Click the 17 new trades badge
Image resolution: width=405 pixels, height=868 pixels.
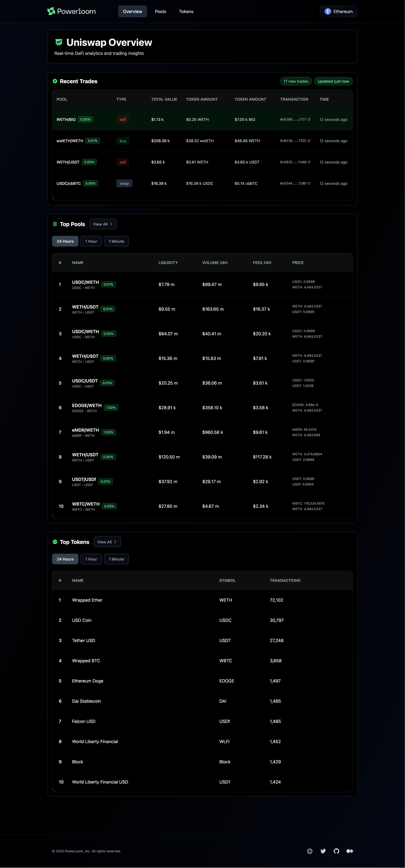click(295, 81)
